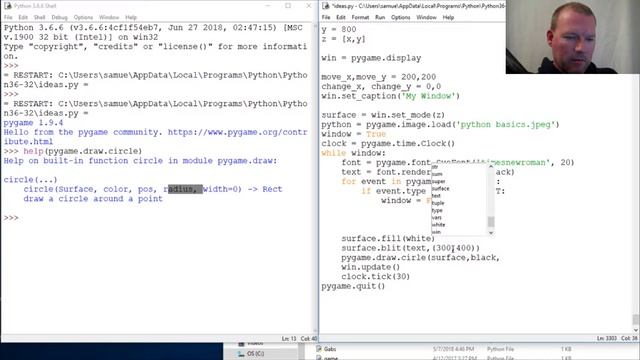Choose 'vars' from the autocomplete list
This screenshot has width=640, height=360.
(436, 218)
